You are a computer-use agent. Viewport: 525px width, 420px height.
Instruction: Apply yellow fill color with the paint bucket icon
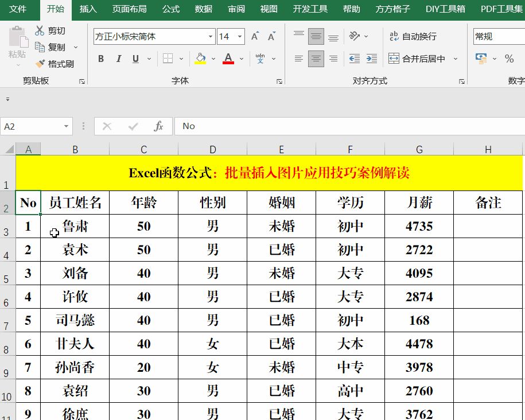click(200, 59)
